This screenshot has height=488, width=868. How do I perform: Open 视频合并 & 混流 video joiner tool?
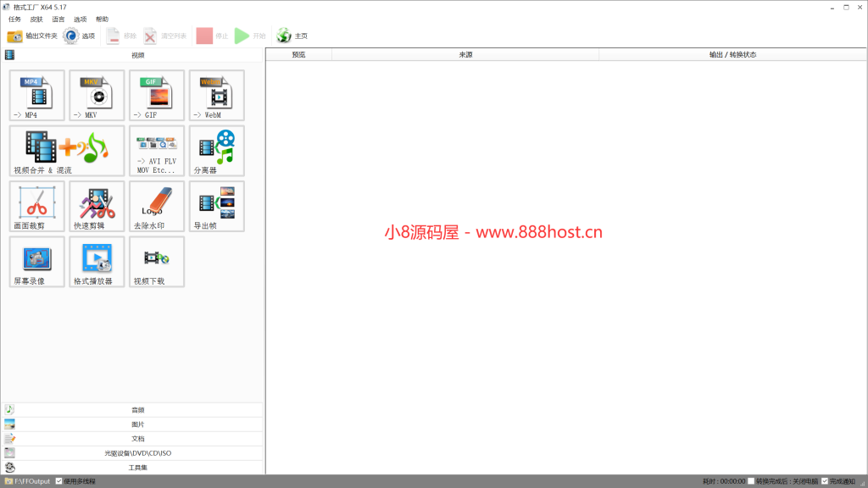tap(66, 151)
